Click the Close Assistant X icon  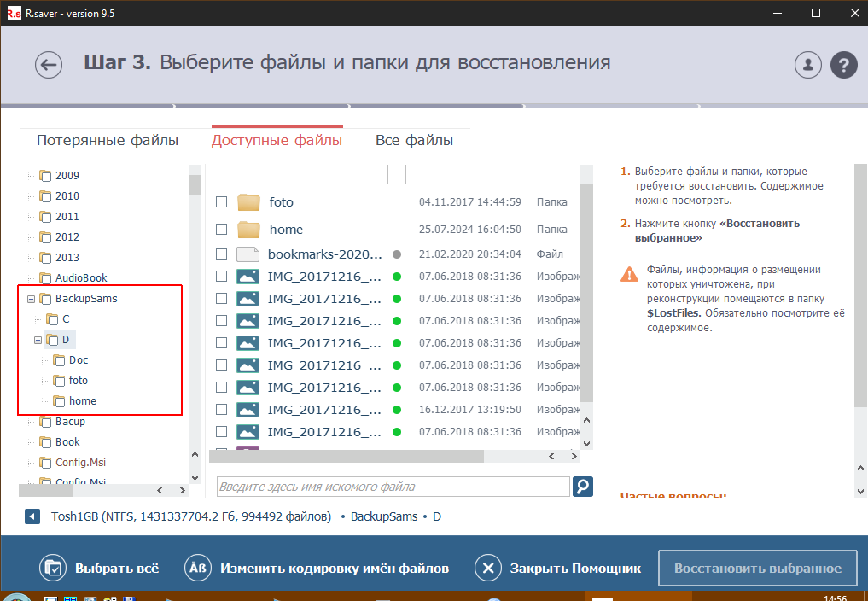[x=486, y=569]
